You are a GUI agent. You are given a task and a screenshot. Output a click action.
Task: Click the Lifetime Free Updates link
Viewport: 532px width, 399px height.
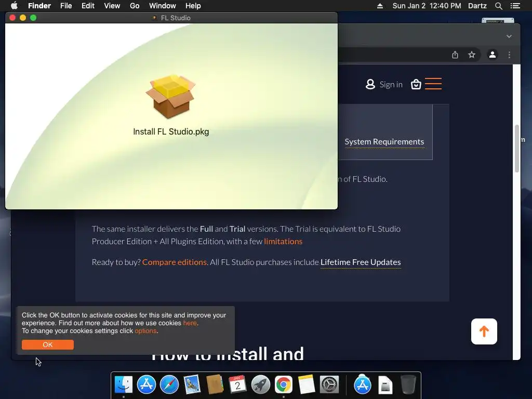(361, 262)
